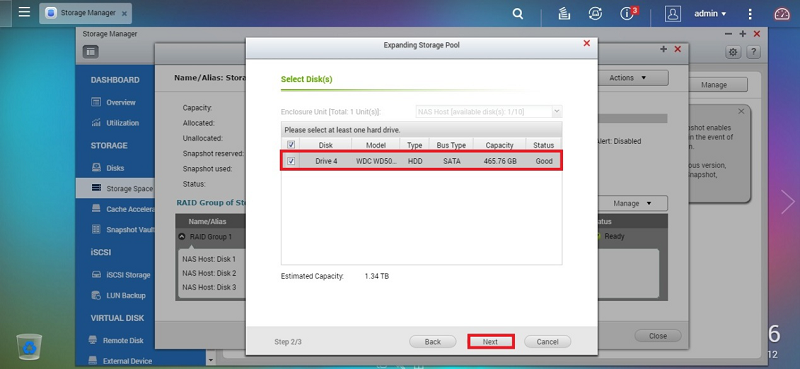Screen dimensions: 800x369
Task: Open event notifications info icon
Action: pyautogui.click(x=627, y=14)
